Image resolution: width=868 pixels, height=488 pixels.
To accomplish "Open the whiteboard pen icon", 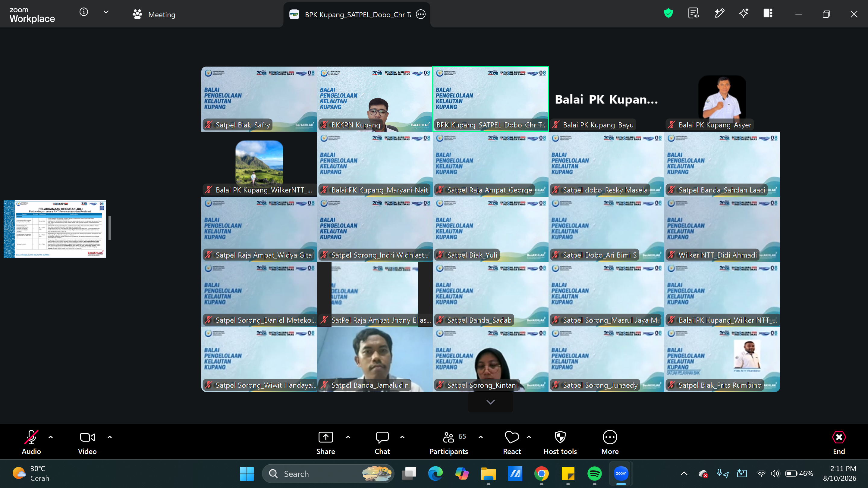I will pos(719,14).
